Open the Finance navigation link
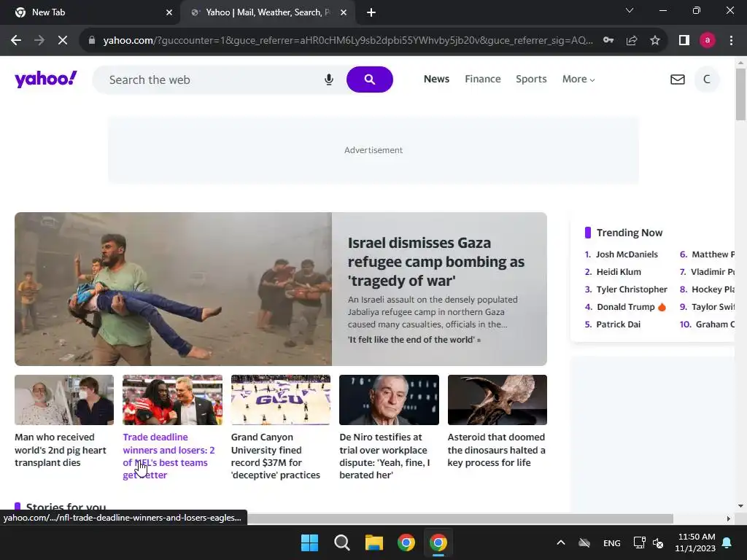The image size is (747, 560). coord(483,79)
